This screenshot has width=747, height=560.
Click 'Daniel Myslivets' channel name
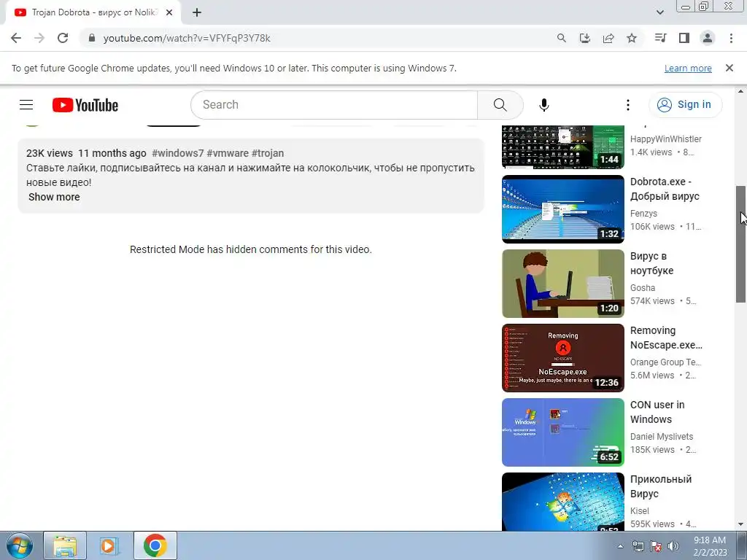(x=662, y=437)
